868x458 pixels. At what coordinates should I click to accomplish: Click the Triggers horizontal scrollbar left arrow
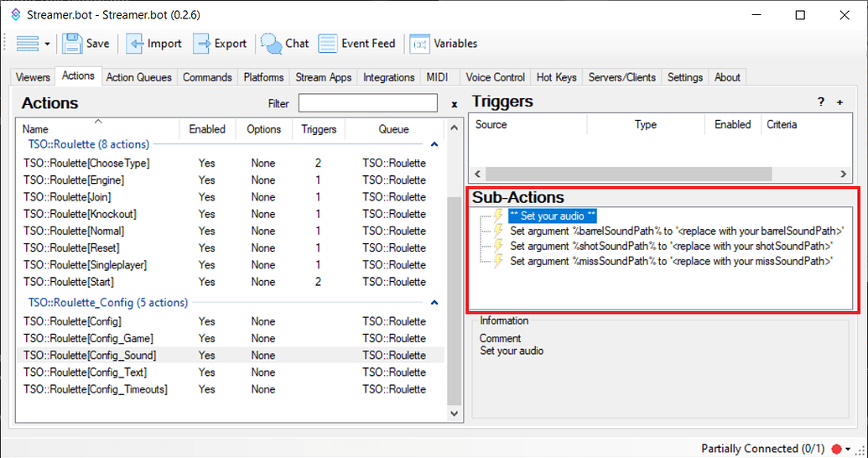pos(478,174)
